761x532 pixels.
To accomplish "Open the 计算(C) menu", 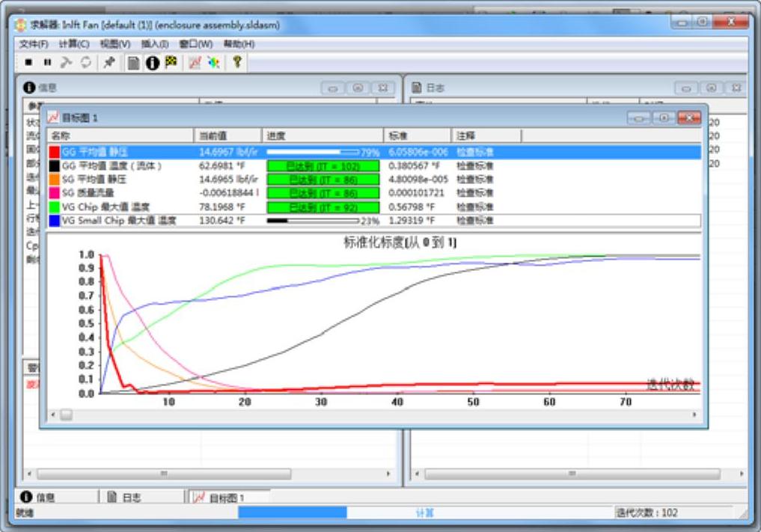I will [x=74, y=44].
